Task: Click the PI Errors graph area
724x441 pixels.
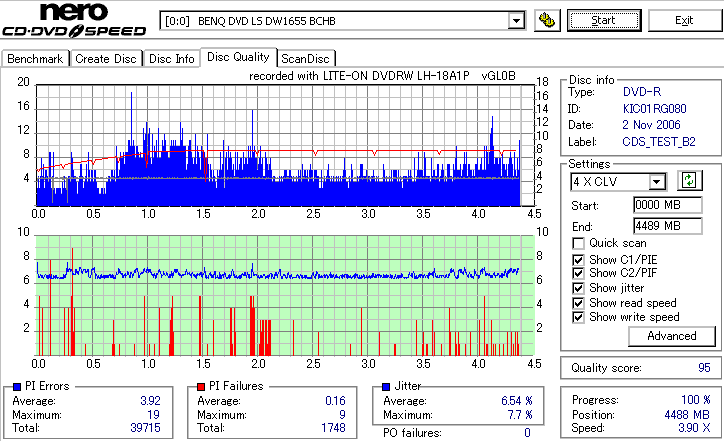Action: tap(284, 145)
